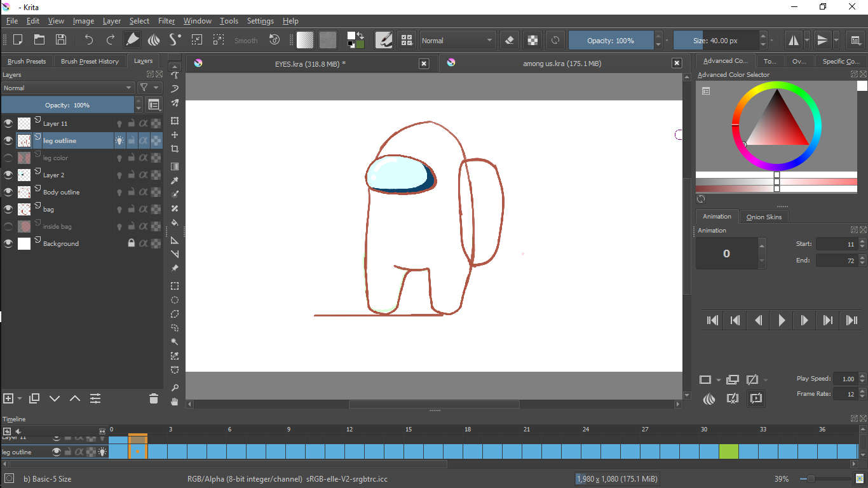Open the Filter menu

166,21
